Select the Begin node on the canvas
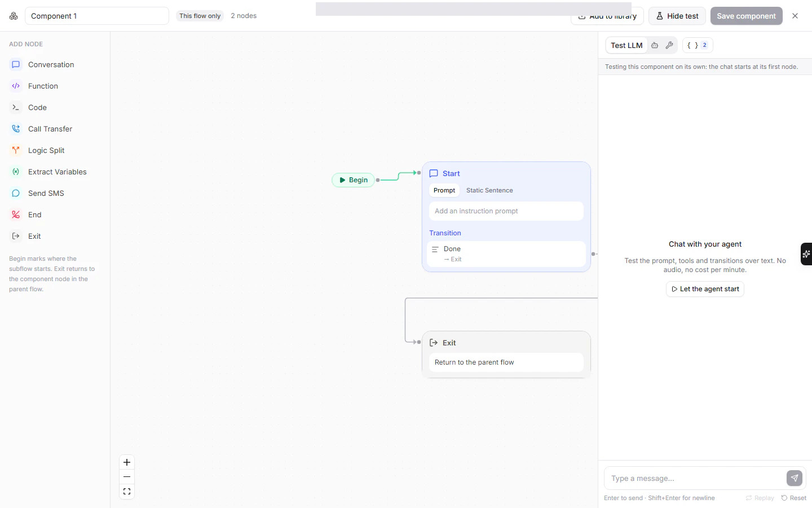812x508 pixels. [354, 180]
